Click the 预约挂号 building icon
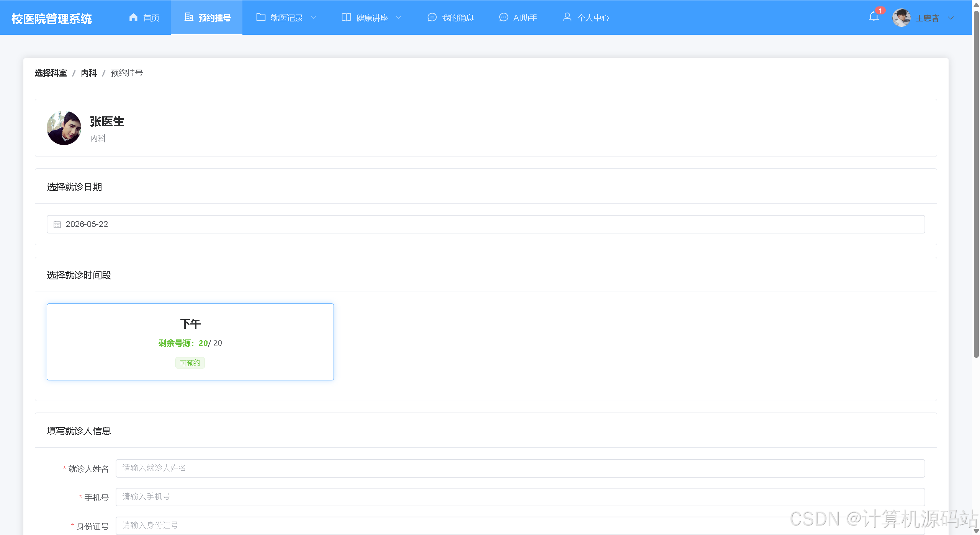This screenshot has height=535, width=980. [189, 17]
